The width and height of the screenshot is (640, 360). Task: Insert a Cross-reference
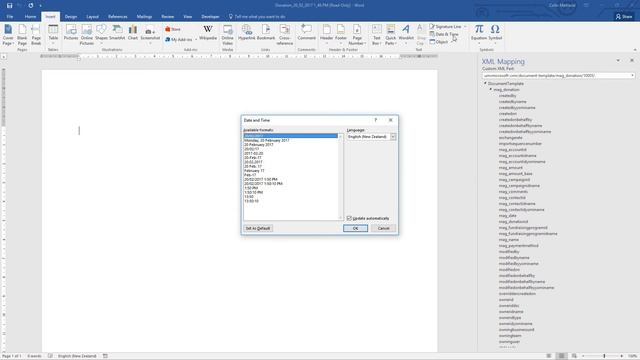(x=284, y=35)
